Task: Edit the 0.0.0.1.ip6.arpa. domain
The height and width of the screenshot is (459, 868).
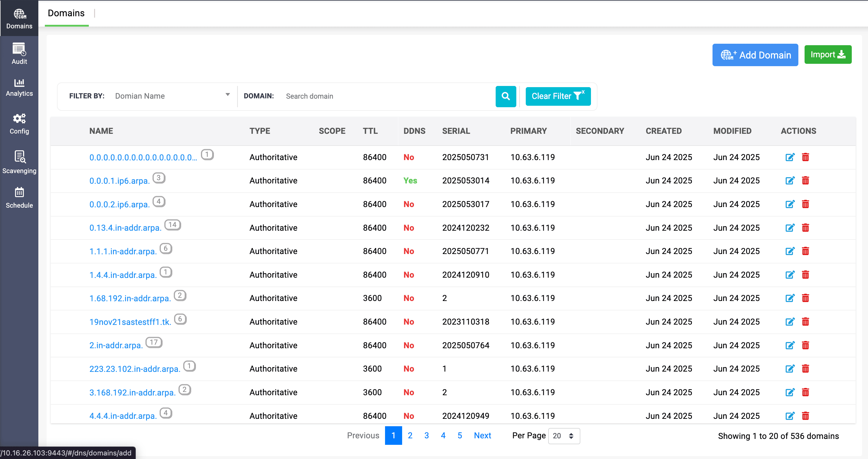Action: [x=790, y=181]
